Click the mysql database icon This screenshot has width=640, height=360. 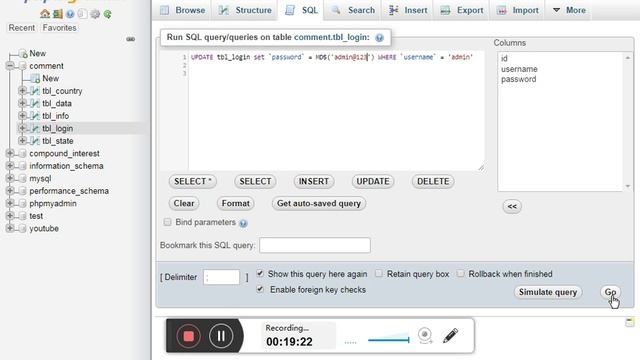click(22, 179)
